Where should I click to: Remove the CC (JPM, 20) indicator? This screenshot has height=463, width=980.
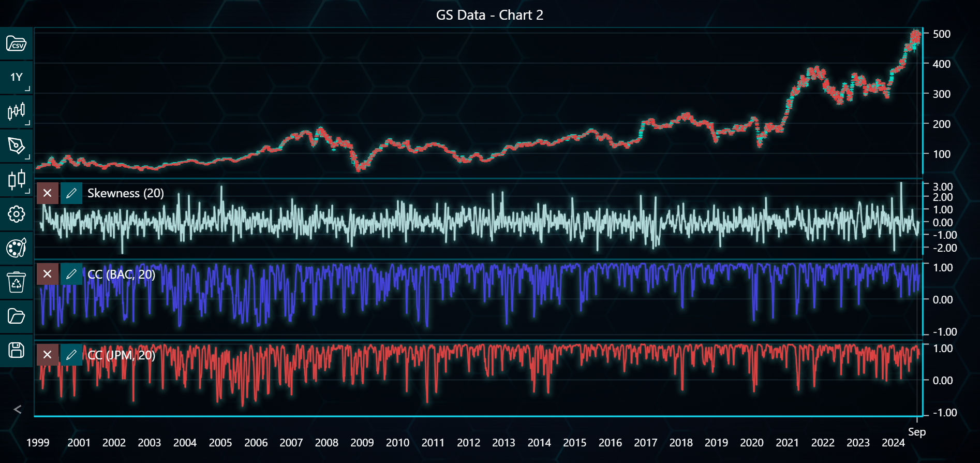(x=47, y=355)
